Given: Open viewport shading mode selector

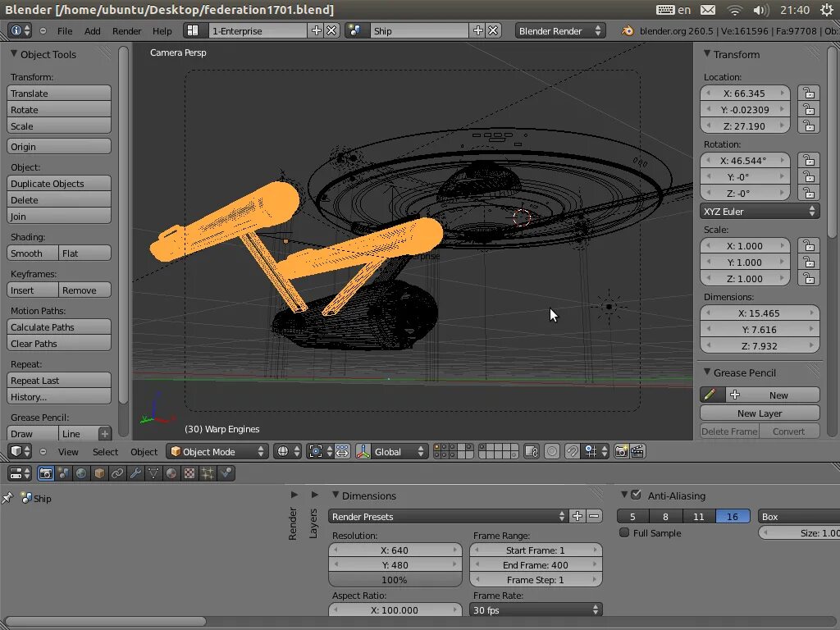Looking at the screenshot, I should point(287,452).
